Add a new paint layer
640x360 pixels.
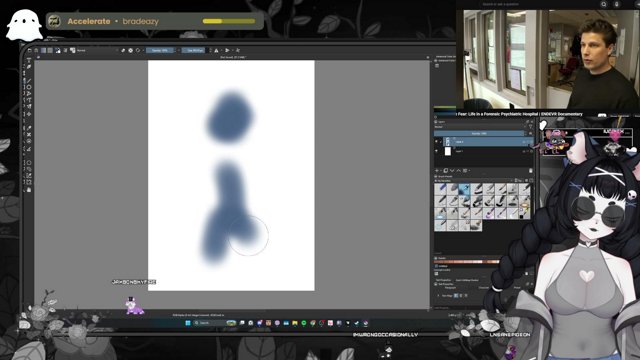436,171
